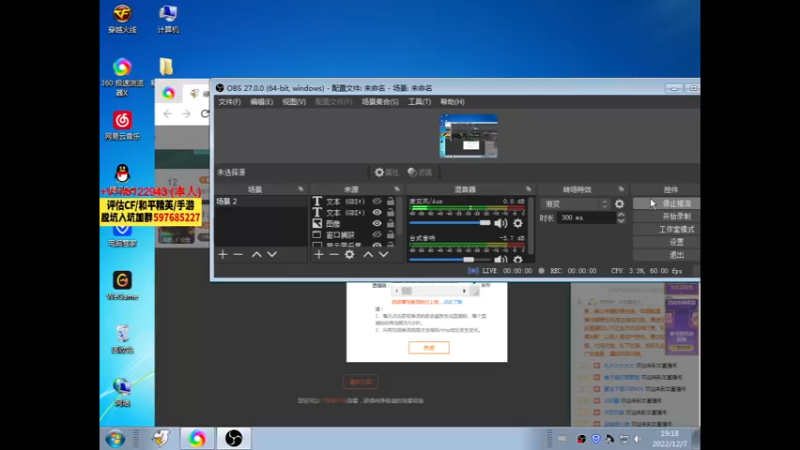The height and width of the screenshot is (450, 800).
Task: Pop out the 场景 dock panel
Action: click(301, 189)
